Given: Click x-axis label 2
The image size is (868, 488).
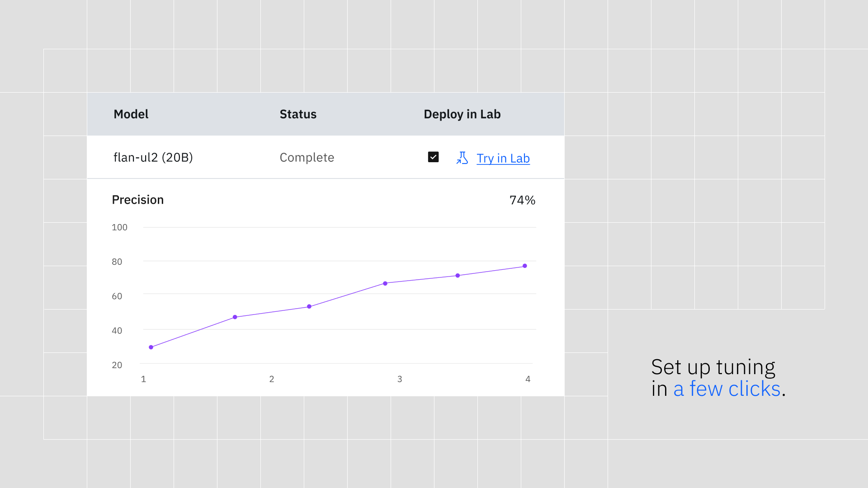Looking at the screenshot, I should tap(271, 379).
